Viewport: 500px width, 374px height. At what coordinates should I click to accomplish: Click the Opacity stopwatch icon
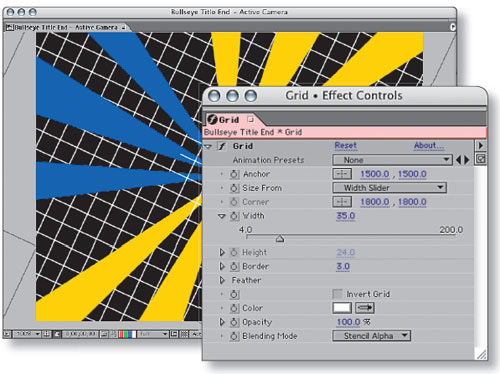[234, 322]
